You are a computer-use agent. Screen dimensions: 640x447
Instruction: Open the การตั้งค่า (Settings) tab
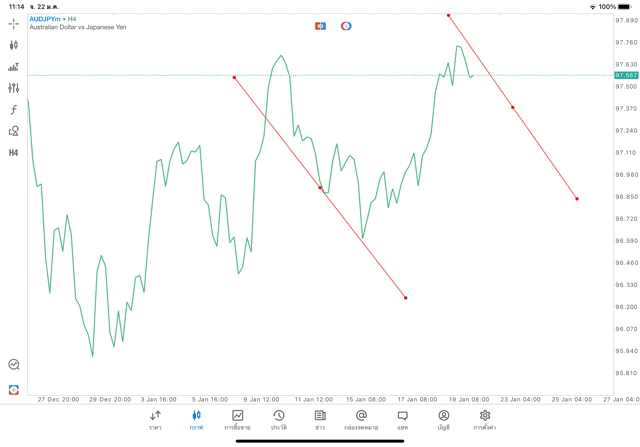point(485,420)
